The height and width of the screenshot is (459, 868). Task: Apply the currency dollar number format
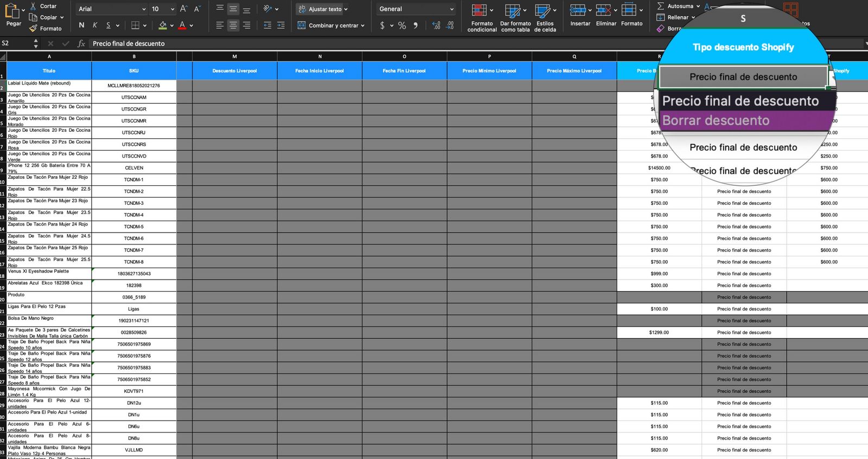coord(382,25)
